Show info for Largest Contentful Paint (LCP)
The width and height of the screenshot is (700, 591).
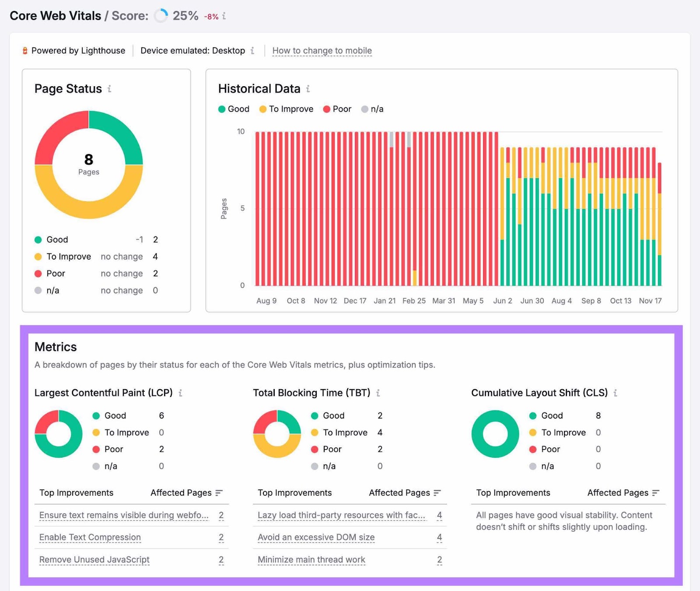click(180, 393)
